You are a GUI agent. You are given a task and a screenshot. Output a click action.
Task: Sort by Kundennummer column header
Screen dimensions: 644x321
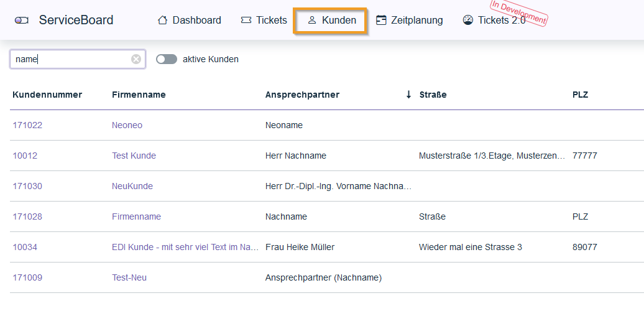[47, 95]
